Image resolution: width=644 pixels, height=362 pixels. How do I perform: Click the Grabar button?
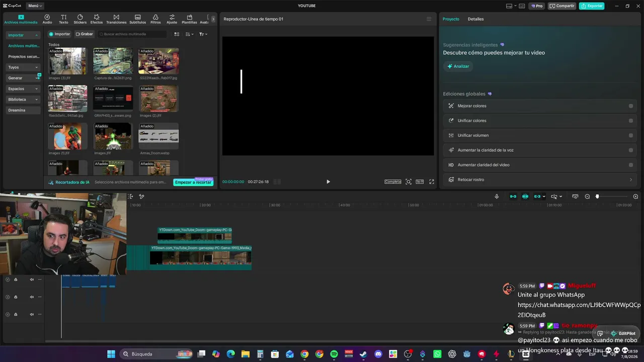[84, 34]
